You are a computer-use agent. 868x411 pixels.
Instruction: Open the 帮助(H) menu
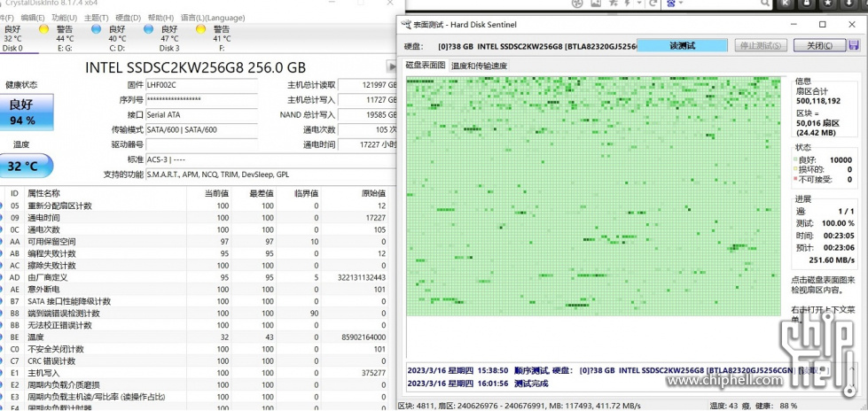[x=161, y=18]
